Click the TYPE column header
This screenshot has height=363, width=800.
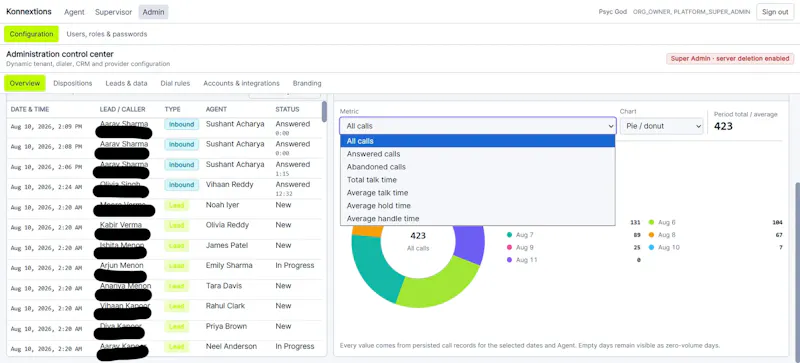[173, 109]
